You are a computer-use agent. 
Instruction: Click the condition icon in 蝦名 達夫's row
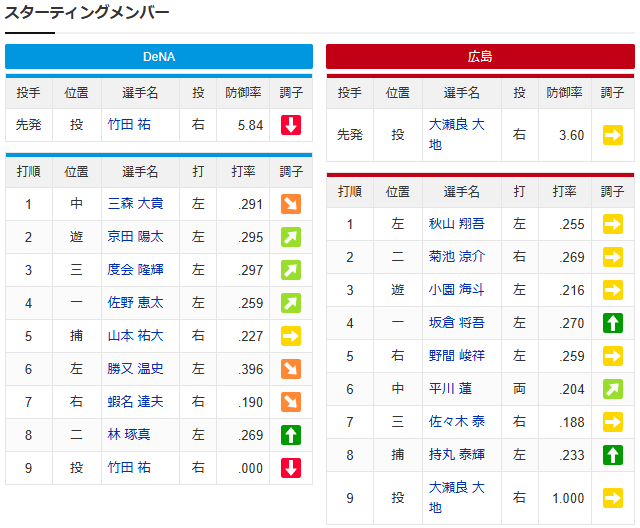coord(291,402)
